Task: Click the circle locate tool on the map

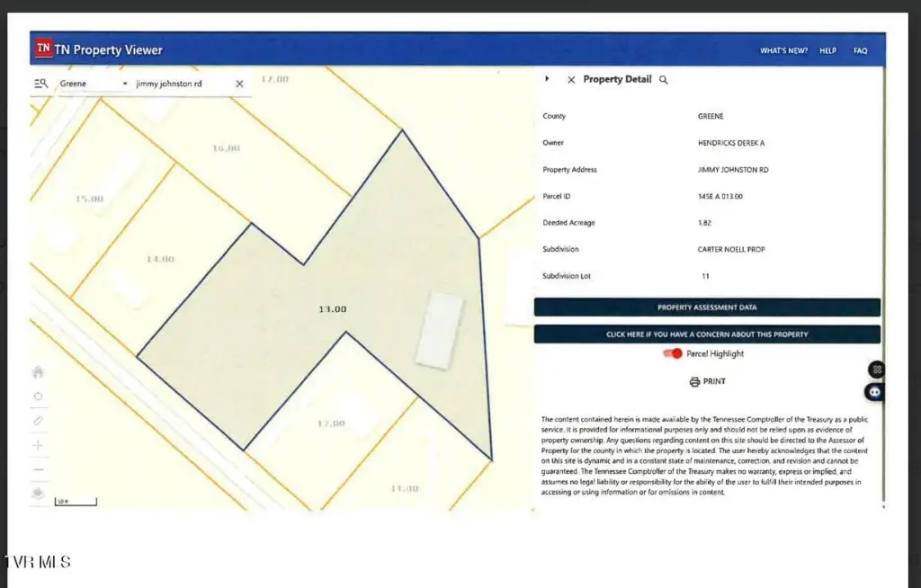Action: point(38,396)
